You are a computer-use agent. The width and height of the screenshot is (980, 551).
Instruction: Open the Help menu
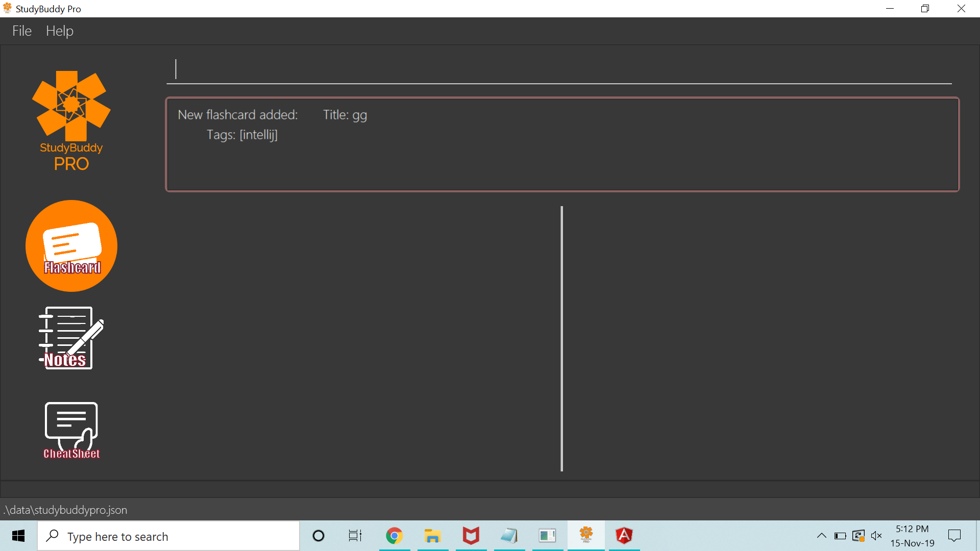[60, 31]
